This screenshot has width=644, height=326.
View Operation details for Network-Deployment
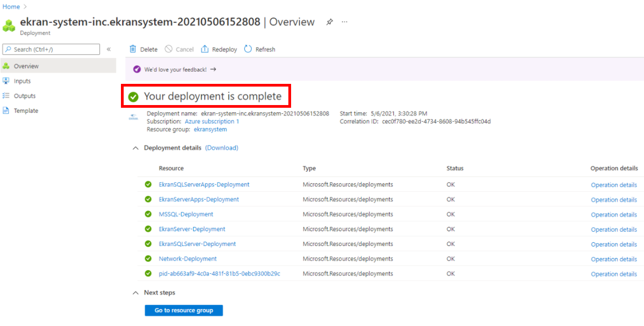pyautogui.click(x=614, y=259)
